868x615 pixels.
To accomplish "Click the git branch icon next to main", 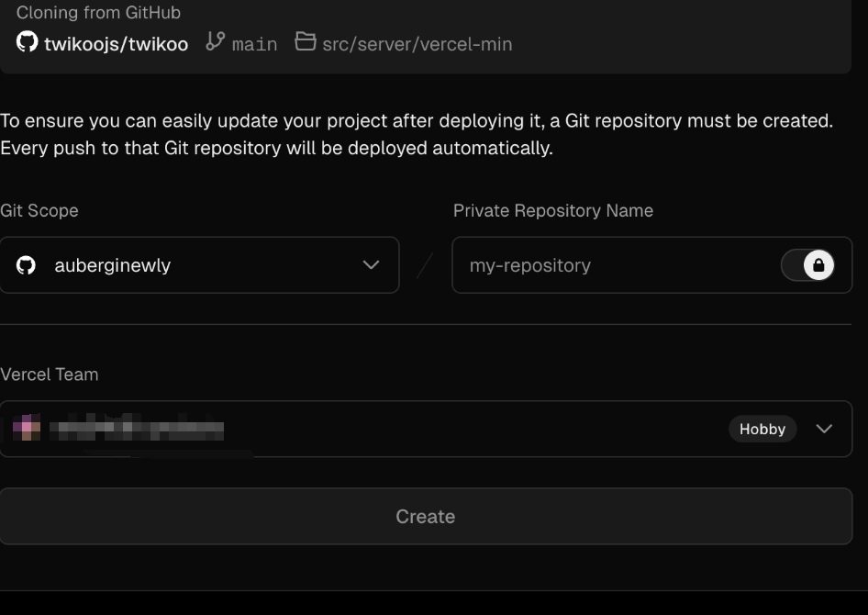I will (x=216, y=41).
